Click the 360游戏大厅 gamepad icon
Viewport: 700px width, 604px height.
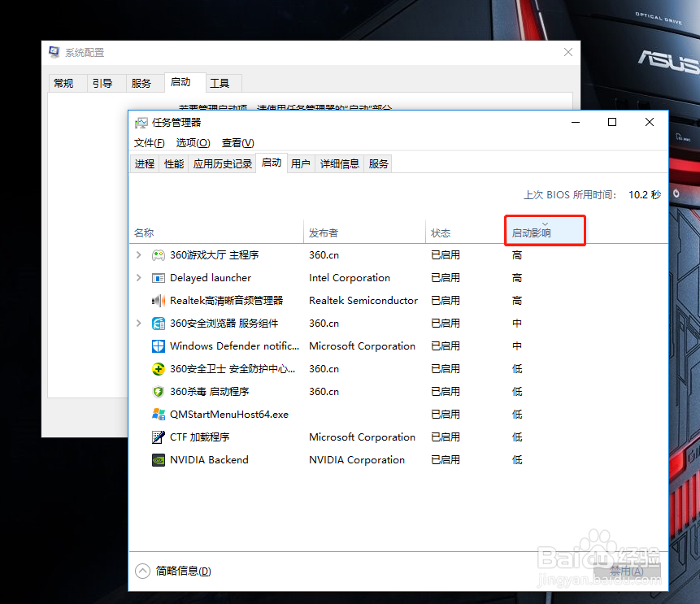click(x=158, y=255)
